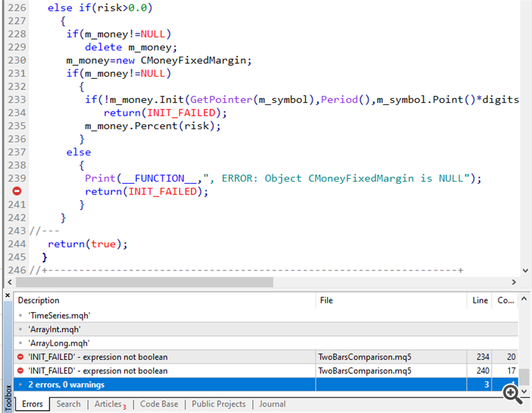Show the Journal tab

(x=272, y=404)
